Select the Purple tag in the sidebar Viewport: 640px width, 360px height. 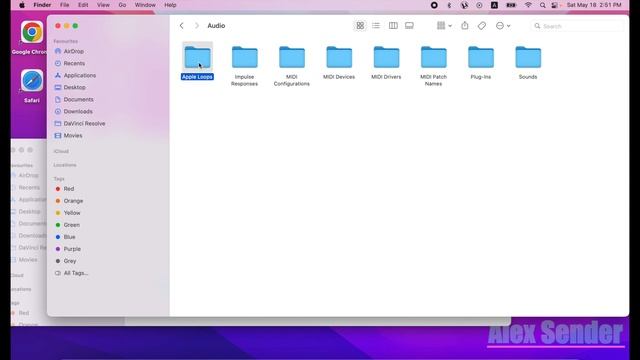[72, 249]
